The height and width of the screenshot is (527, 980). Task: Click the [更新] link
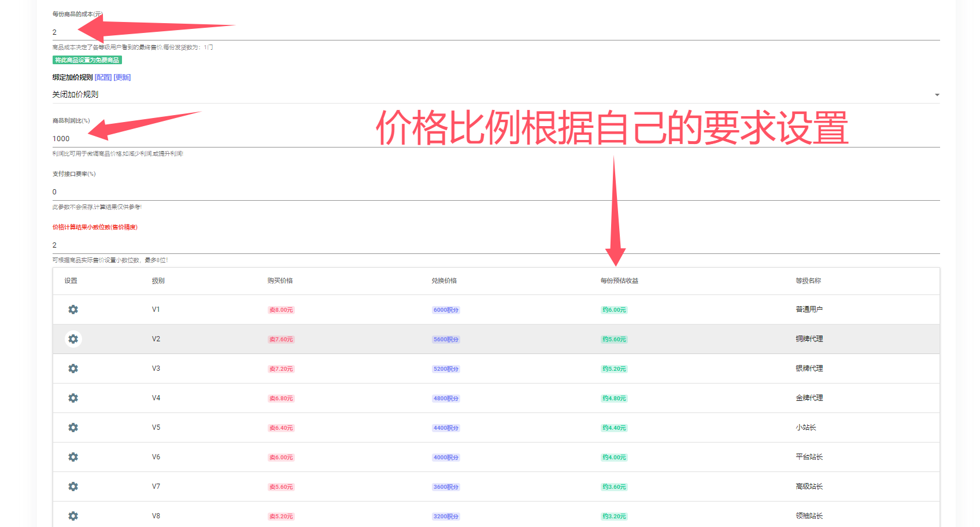122,78
